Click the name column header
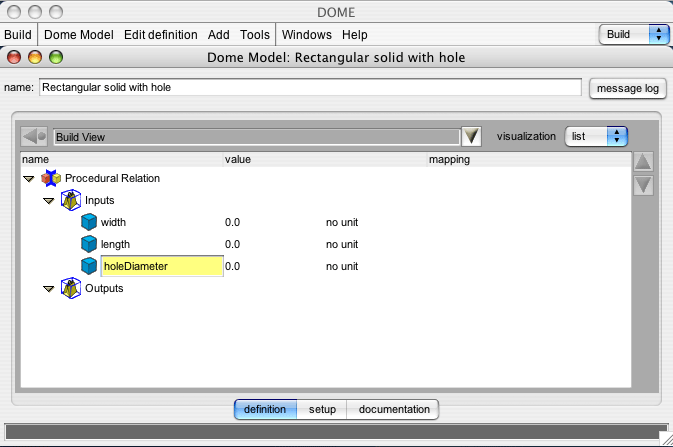Viewport: 673px width, 447px height. point(122,159)
